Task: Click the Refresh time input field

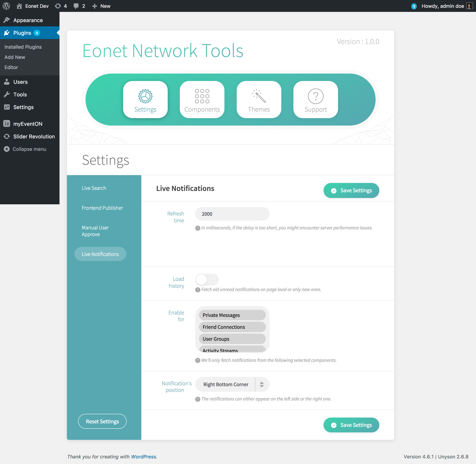Action: coord(232,214)
